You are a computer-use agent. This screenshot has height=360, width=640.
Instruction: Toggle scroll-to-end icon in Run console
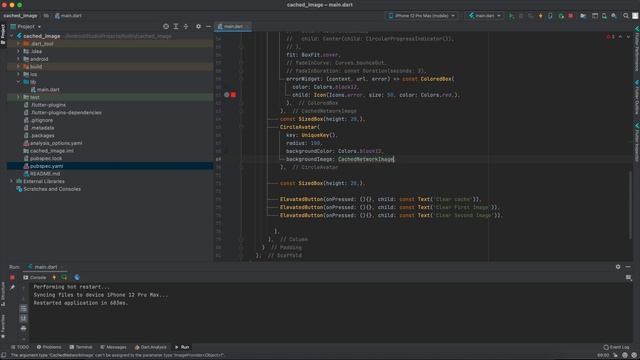pos(23,318)
